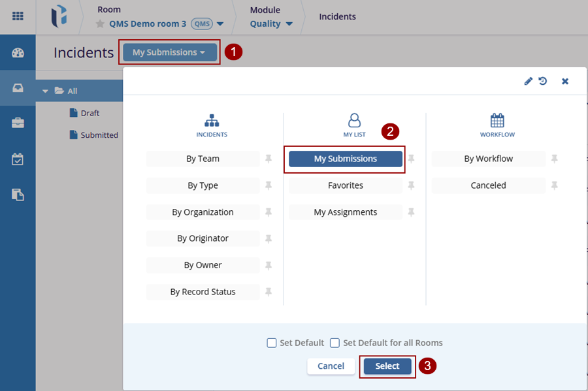Open the apps grid menu icon
This screenshot has width=588, height=391.
point(18,16)
